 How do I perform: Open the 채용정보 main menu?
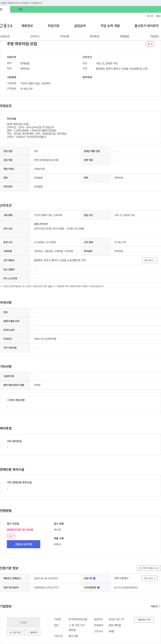[x=27, y=26]
